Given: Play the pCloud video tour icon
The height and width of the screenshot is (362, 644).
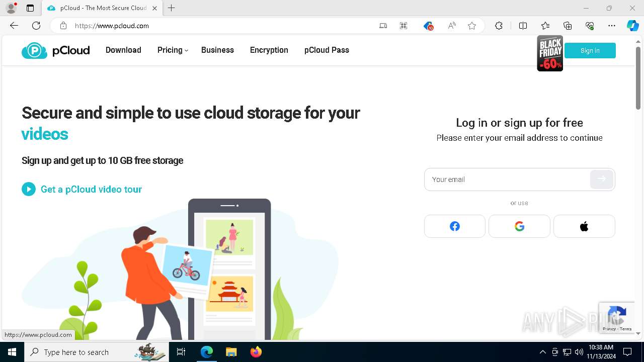Looking at the screenshot, I should (29, 189).
